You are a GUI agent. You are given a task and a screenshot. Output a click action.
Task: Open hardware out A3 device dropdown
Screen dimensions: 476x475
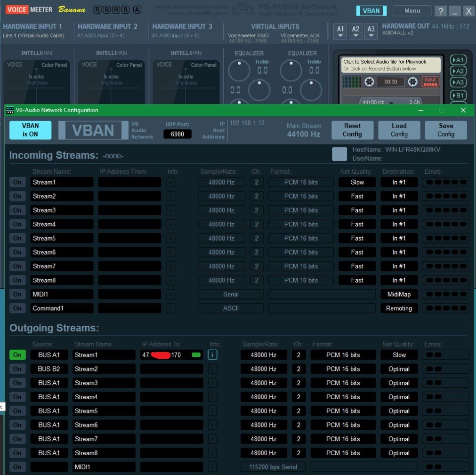371,31
